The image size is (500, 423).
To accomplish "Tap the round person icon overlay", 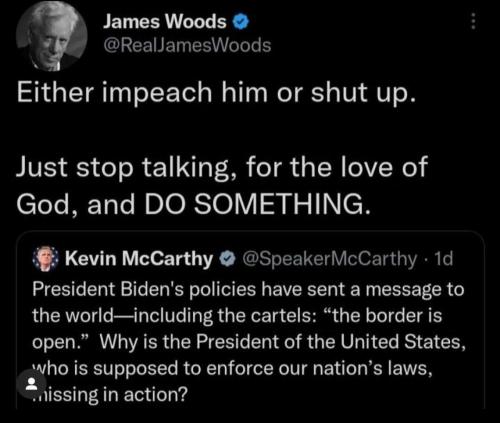I will click(32, 384).
